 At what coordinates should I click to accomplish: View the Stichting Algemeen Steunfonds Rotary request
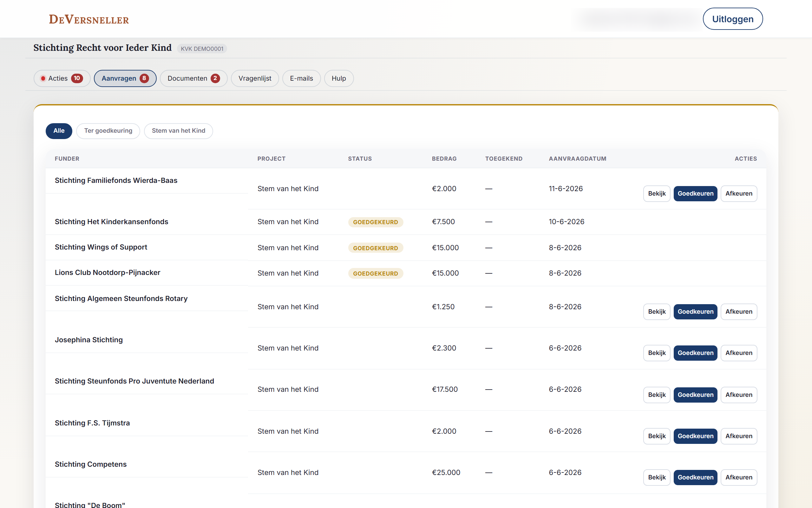(657, 312)
